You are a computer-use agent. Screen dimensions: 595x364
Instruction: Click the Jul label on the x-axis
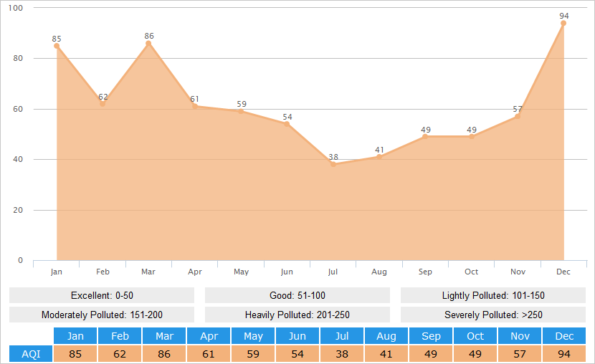click(333, 272)
